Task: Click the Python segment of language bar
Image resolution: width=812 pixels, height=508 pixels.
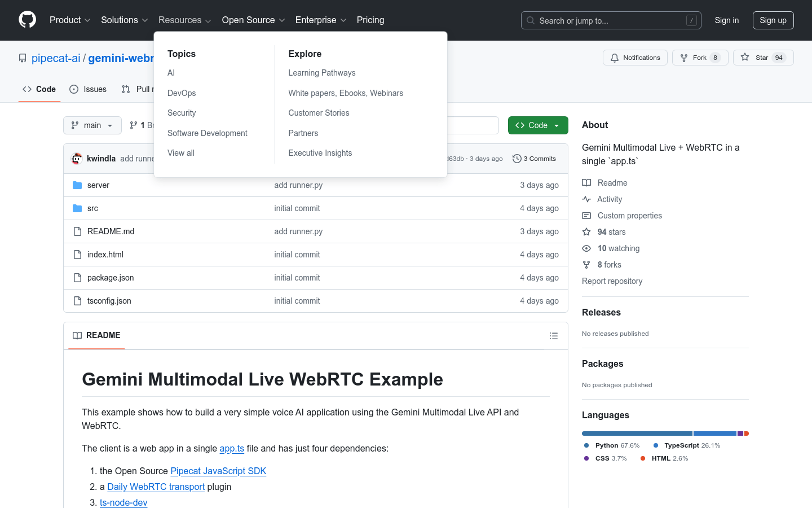Action: (x=637, y=433)
